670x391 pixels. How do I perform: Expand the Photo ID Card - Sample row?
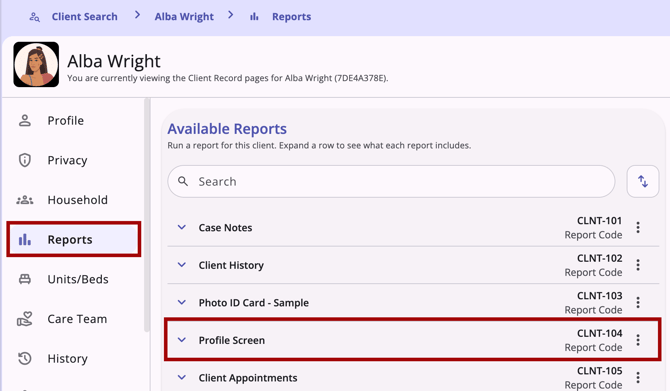point(182,303)
